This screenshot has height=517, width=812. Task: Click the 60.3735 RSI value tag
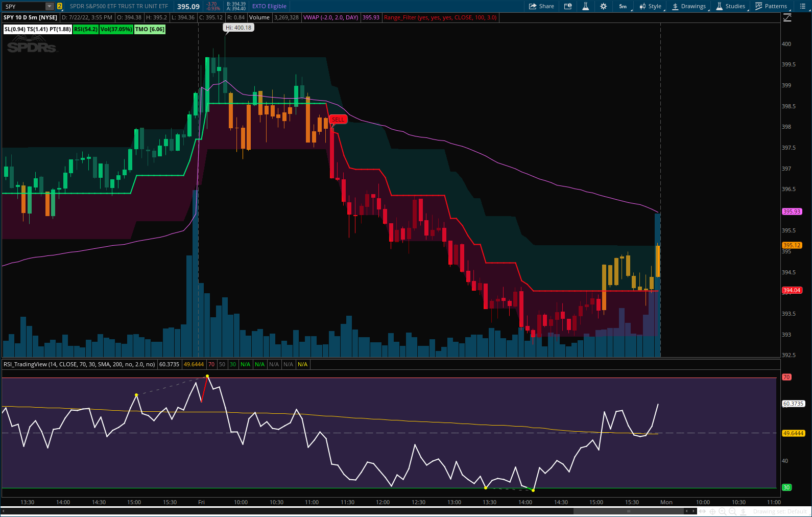pos(794,404)
